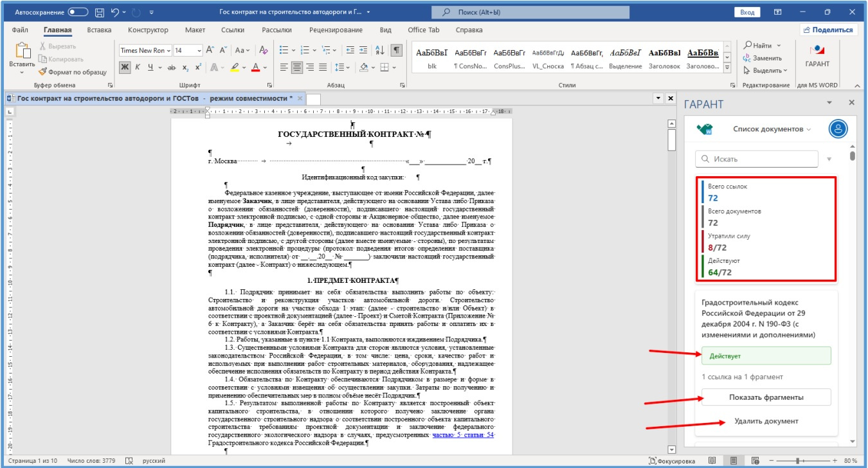Open the font name dropdown
Screen dimensions: 868x468
[168, 50]
